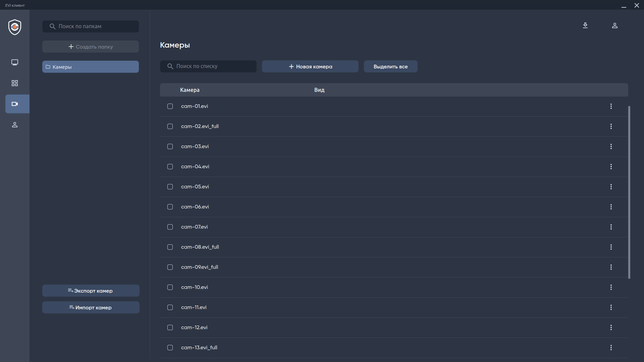Focus the Поиск по папкам field
644x362 pixels.
click(x=94, y=26)
